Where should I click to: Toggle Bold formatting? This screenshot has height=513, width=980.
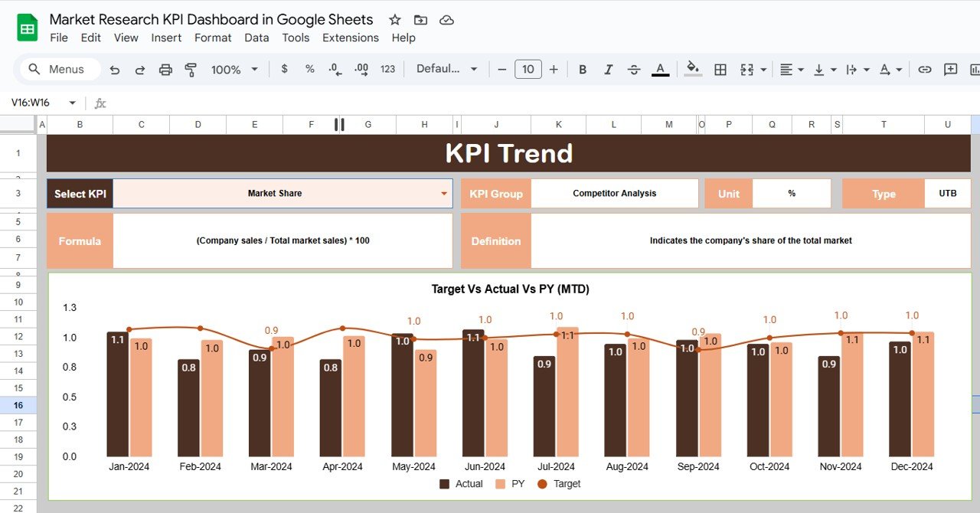583,70
